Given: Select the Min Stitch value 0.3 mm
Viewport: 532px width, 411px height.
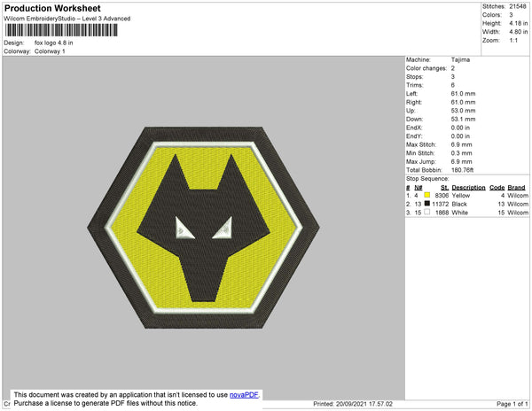Looking at the screenshot, I should [461, 153].
